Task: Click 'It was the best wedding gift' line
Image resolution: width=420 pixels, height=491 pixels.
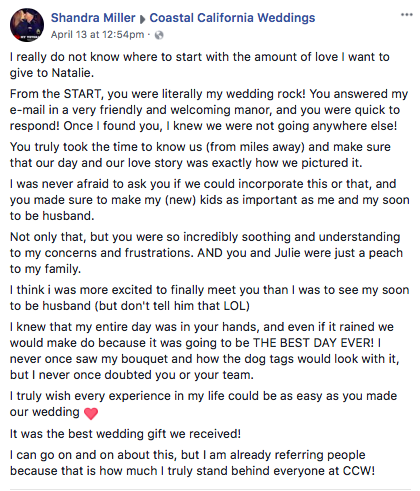Action: tap(125, 434)
